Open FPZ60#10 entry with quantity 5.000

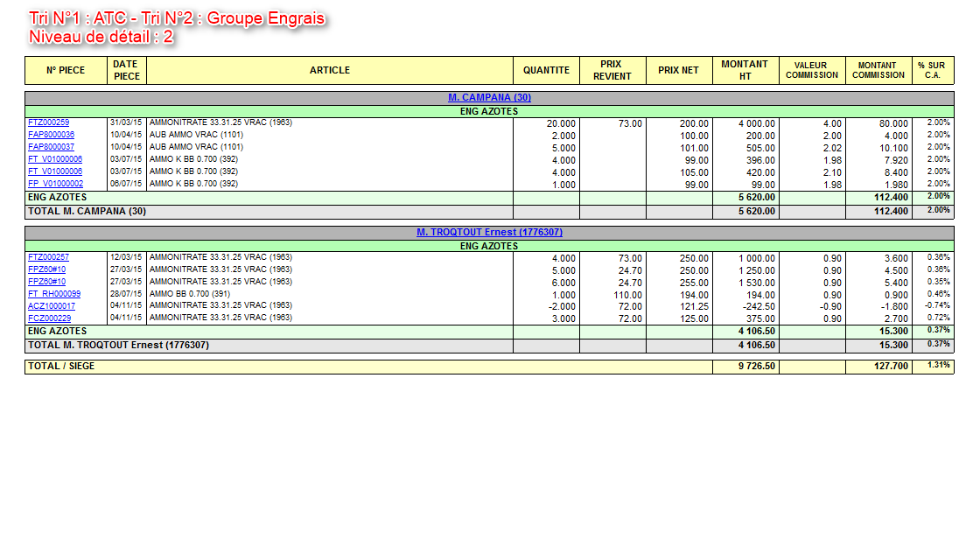coord(46,270)
